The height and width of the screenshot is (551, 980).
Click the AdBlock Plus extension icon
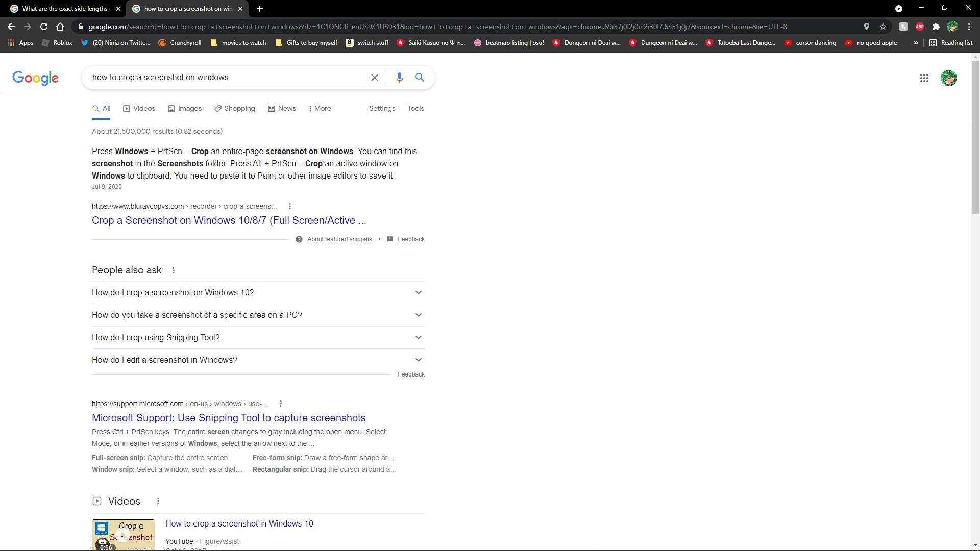coord(919,27)
